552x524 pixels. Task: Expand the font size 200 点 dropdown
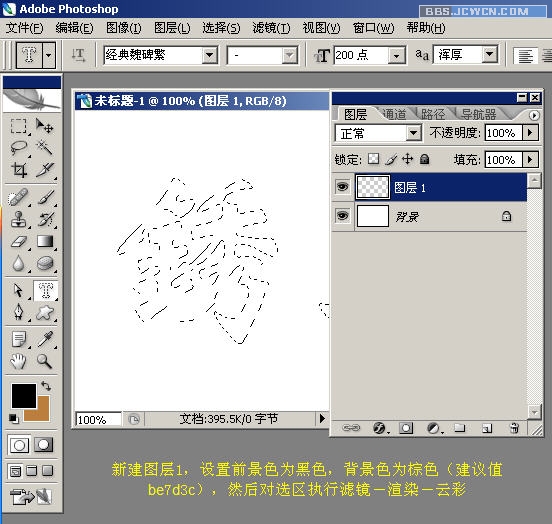pos(396,56)
